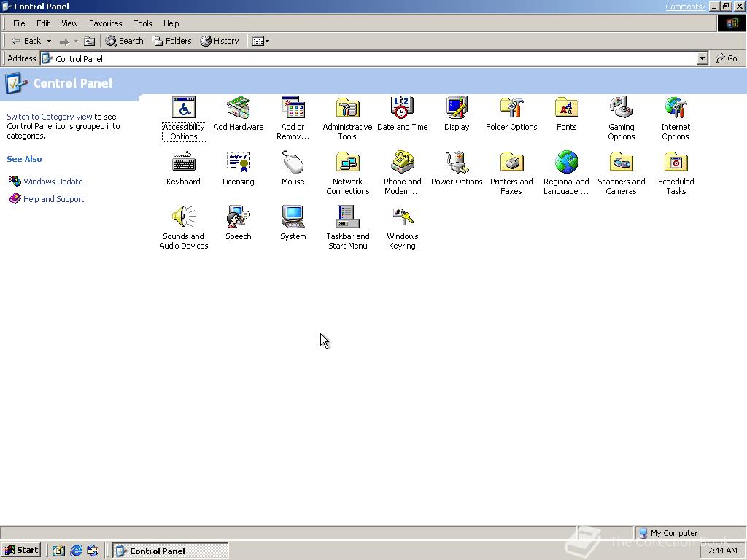Screen dimensions: 747x560
Task: Open Speech settings icon
Action: [x=239, y=223]
